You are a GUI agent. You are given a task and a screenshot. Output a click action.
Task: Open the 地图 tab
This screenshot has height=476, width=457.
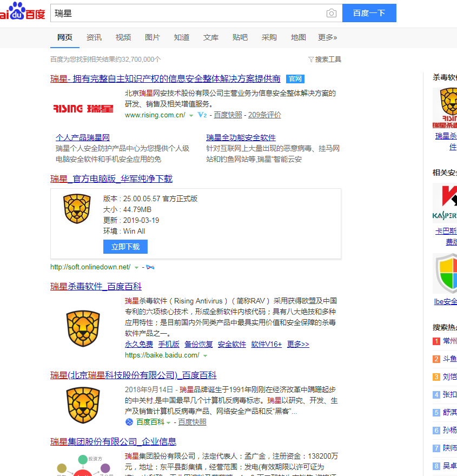[x=299, y=37]
